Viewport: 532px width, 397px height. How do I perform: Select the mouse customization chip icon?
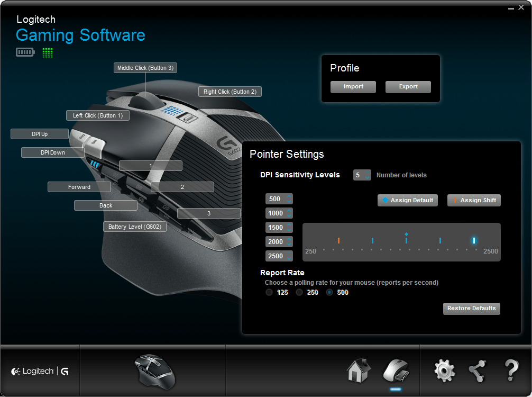tap(396, 371)
